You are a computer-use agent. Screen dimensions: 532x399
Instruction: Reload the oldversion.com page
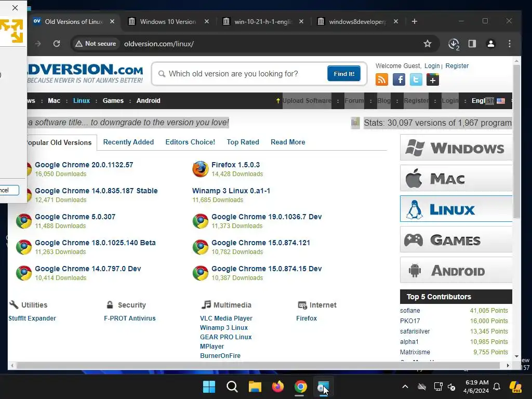[57, 44]
